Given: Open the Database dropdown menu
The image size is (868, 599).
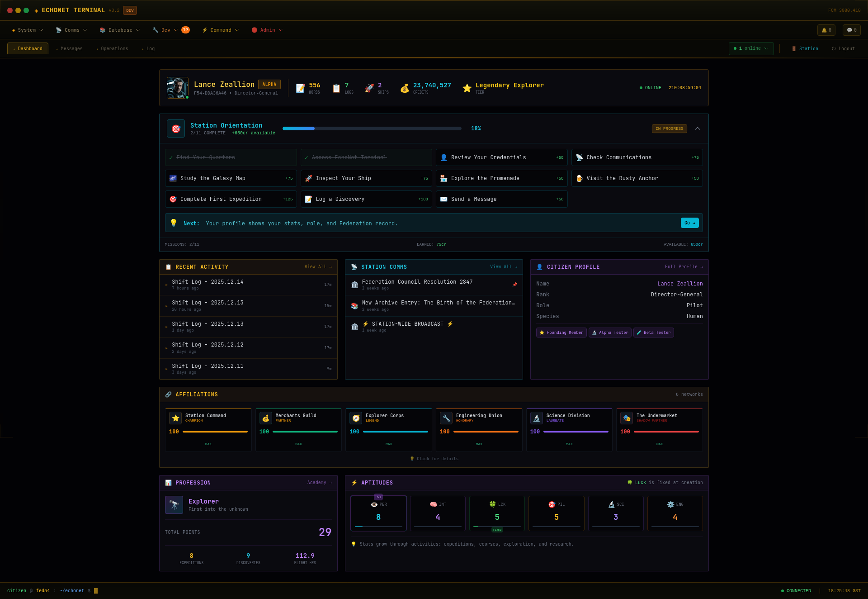Looking at the screenshot, I should 120,30.
